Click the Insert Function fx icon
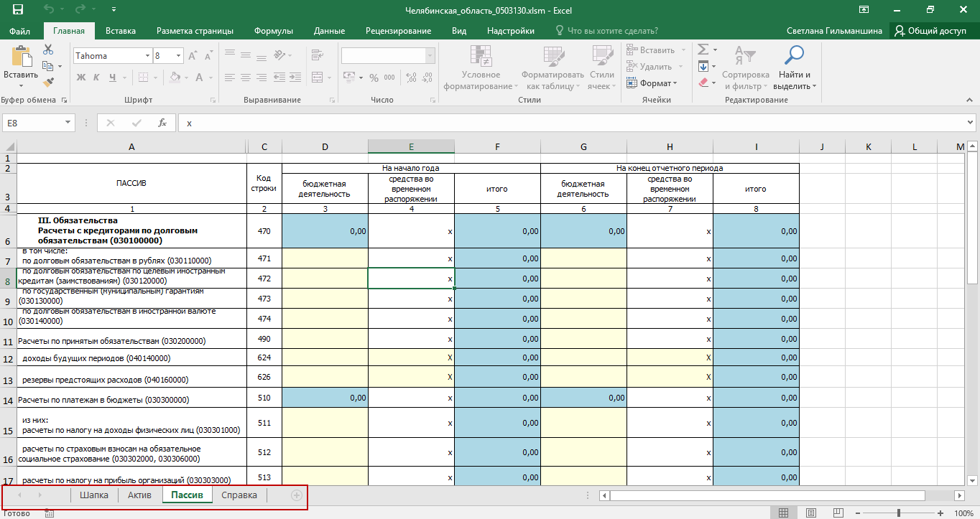The height and width of the screenshot is (519, 980). (163, 123)
